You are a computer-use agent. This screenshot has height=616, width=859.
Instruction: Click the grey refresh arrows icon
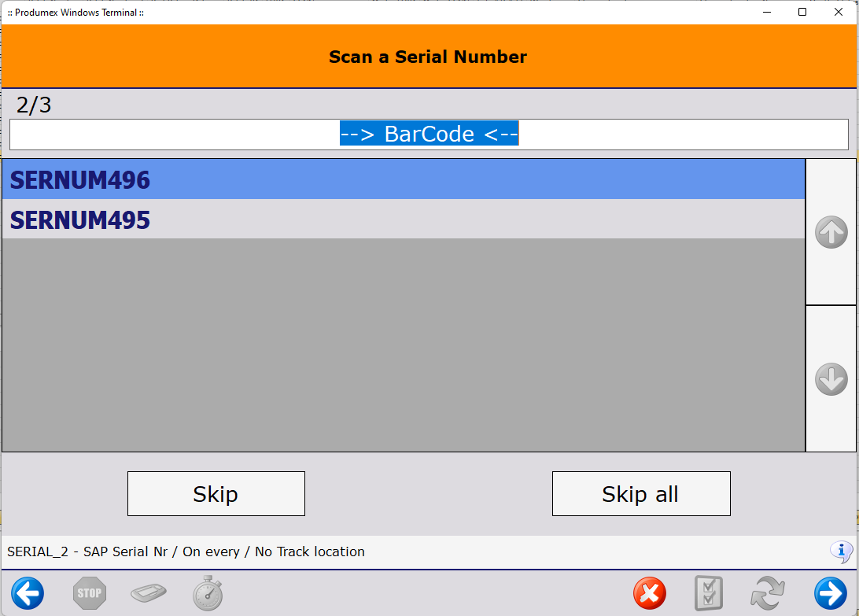(768, 593)
